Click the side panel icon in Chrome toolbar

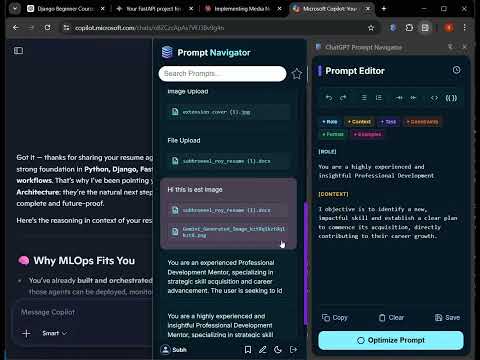(425, 28)
